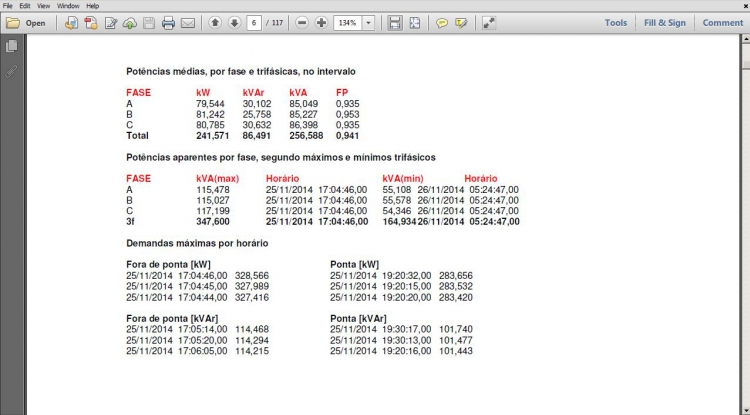
Task: Open the Fill & Sign pane
Action: tap(665, 22)
